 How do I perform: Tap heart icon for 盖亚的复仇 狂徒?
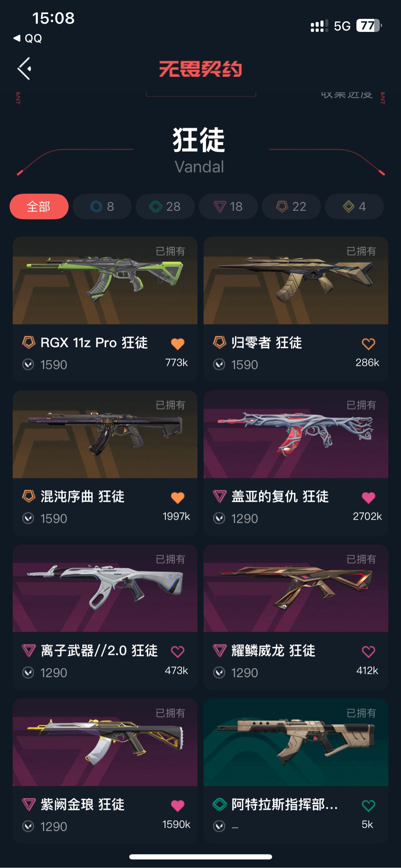point(368,497)
